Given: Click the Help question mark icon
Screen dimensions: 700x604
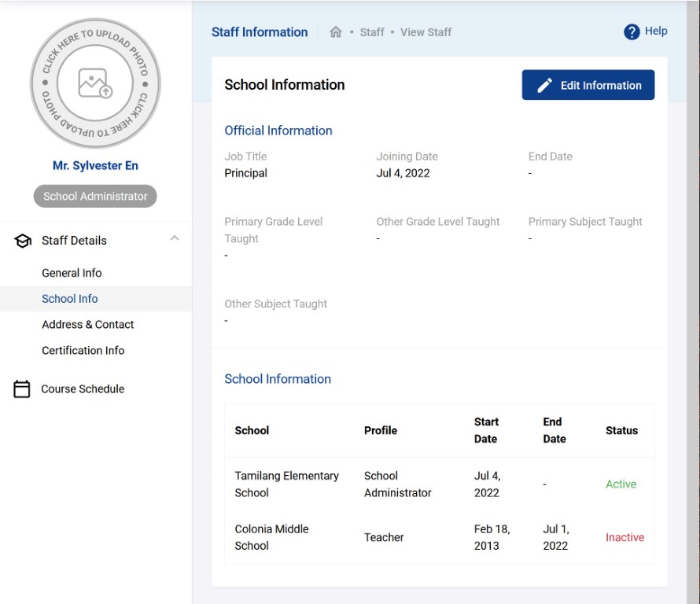Looking at the screenshot, I should coord(630,31).
